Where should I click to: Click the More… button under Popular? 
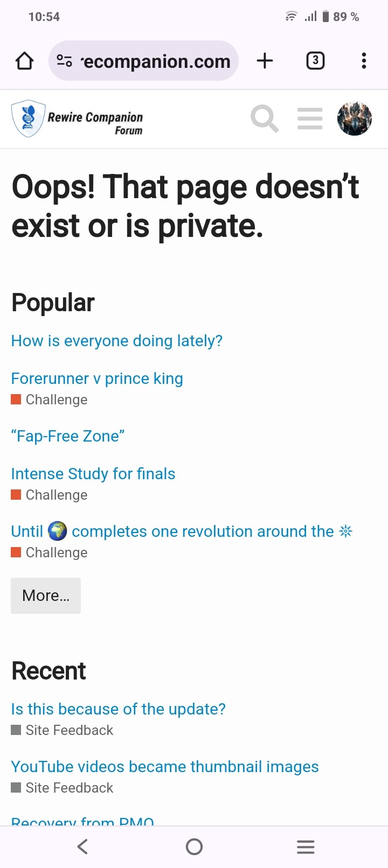click(x=46, y=596)
